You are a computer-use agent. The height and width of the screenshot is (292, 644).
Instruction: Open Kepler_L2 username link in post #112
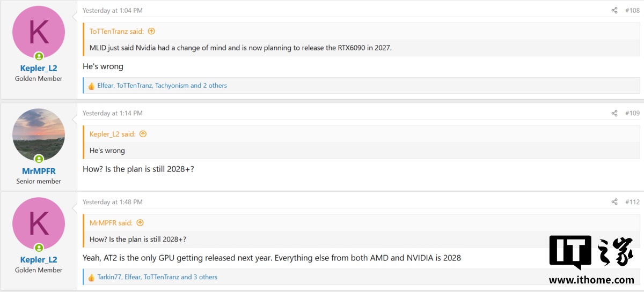tap(39, 260)
